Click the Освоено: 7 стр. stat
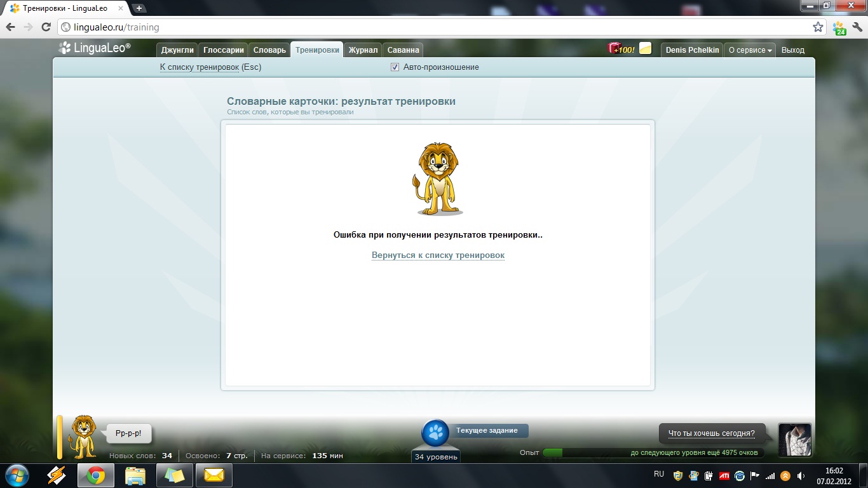Image resolution: width=868 pixels, height=488 pixels. 217,456
